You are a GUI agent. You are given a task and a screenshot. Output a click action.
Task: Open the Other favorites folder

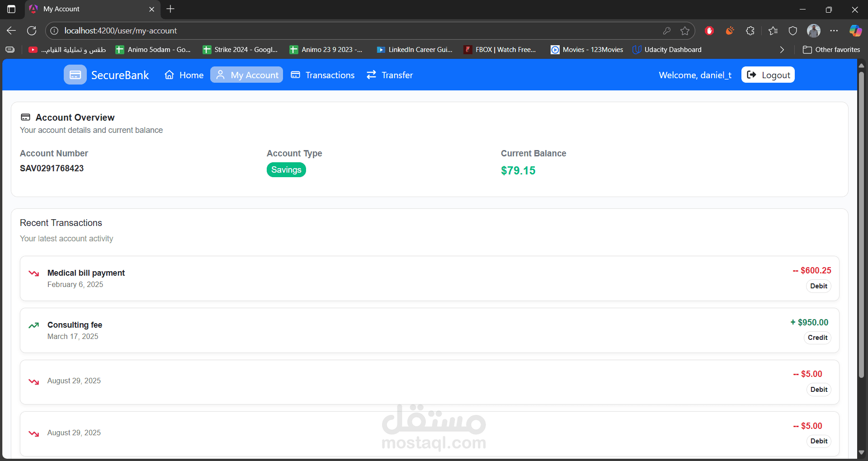pyautogui.click(x=831, y=50)
